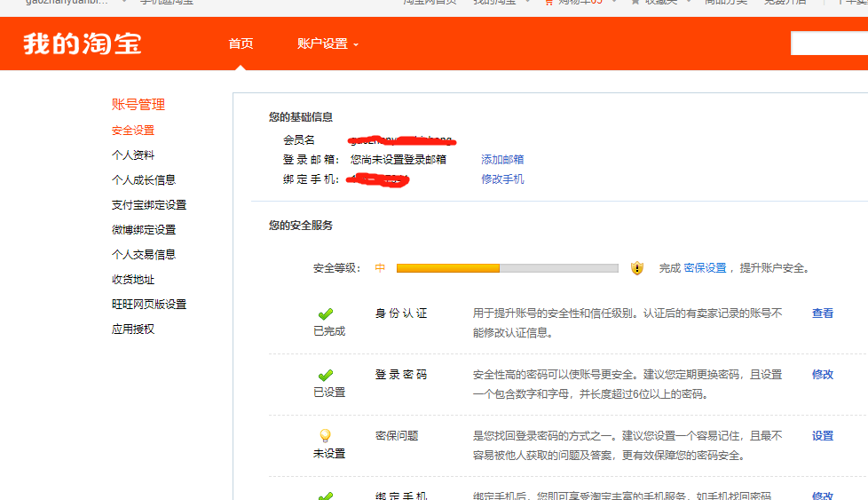Expand the 账户设置 dropdown menu
This screenshot has width=868, height=500.
coord(327,44)
